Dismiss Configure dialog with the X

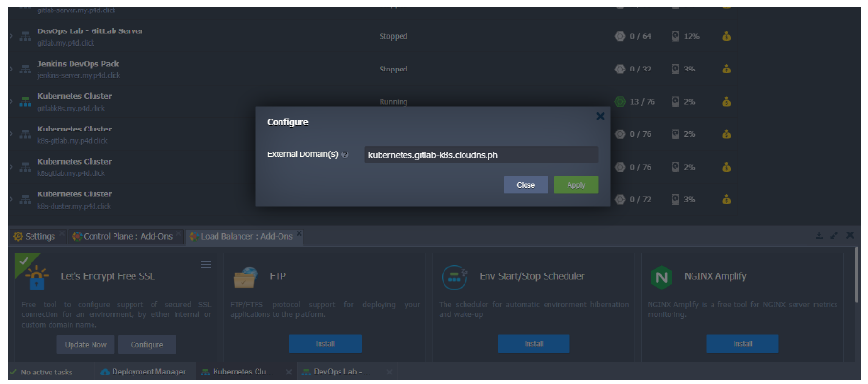600,117
